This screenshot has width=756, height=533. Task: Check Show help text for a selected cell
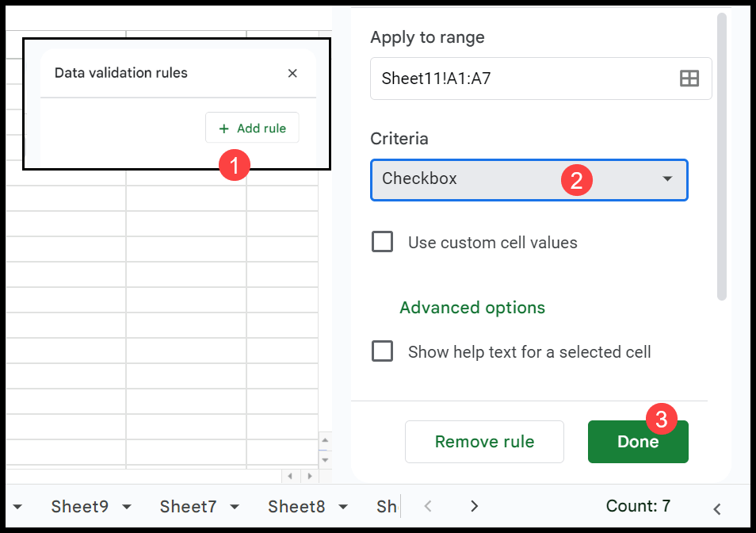coord(382,351)
